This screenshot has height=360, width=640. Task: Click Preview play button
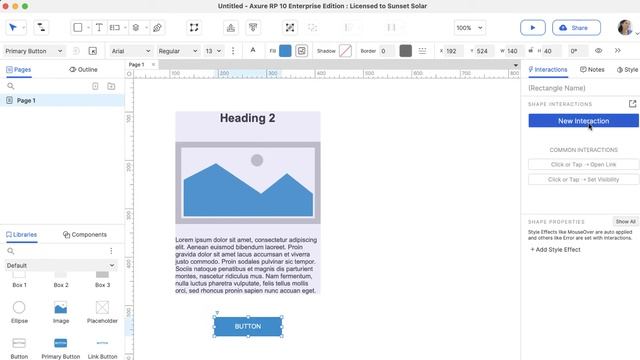tap(533, 28)
